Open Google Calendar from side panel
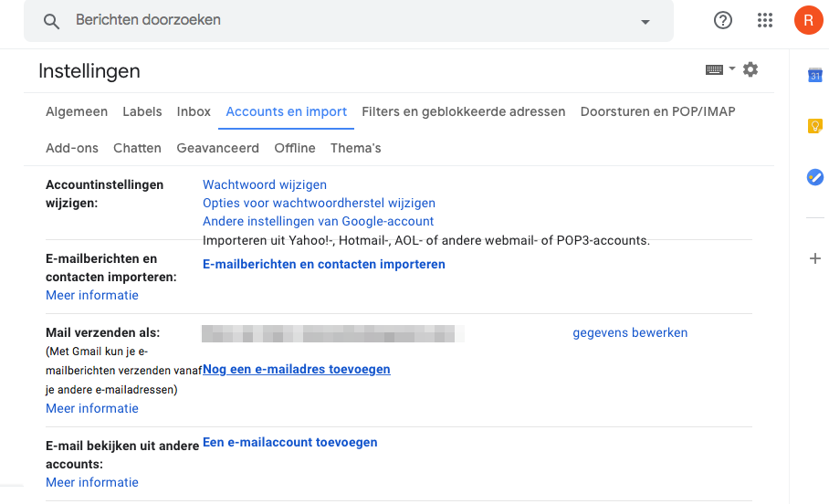This screenshot has height=504, width=829. pyautogui.click(x=814, y=75)
